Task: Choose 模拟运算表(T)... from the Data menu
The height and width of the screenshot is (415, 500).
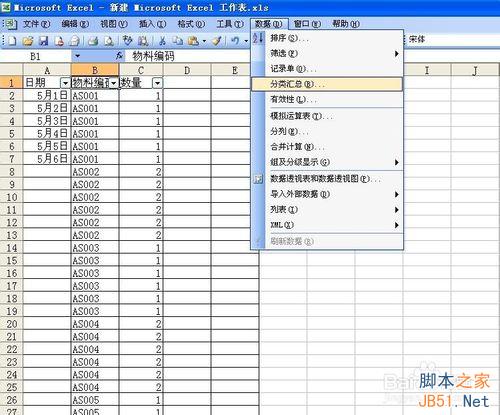Action: pyautogui.click(x=327, y=116)
